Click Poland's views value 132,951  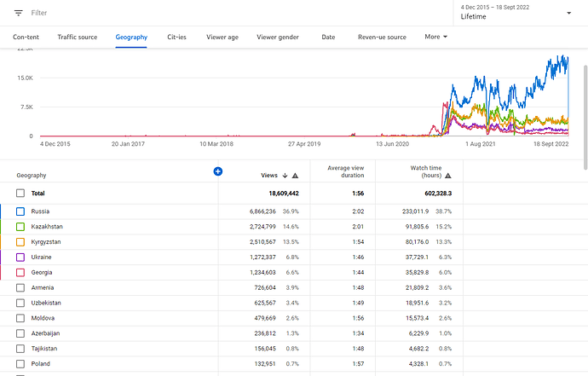(x=265, y=364)
